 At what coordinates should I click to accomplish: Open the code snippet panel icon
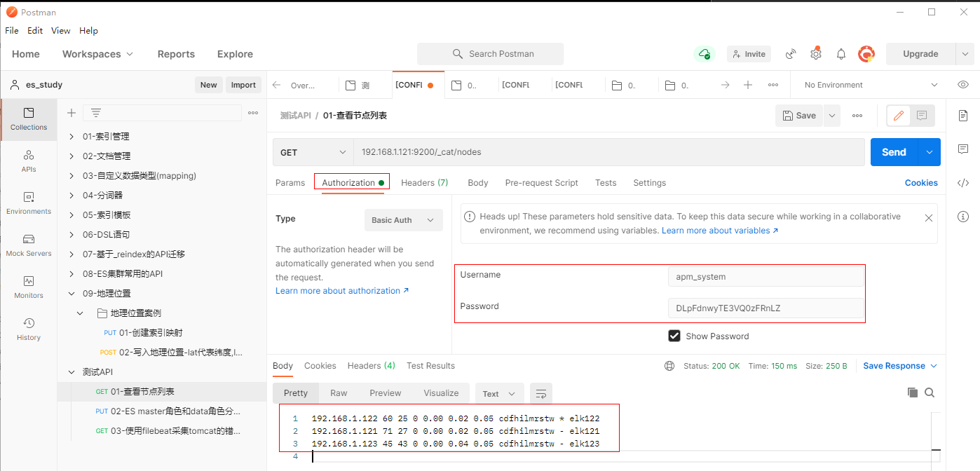[963, 183]
